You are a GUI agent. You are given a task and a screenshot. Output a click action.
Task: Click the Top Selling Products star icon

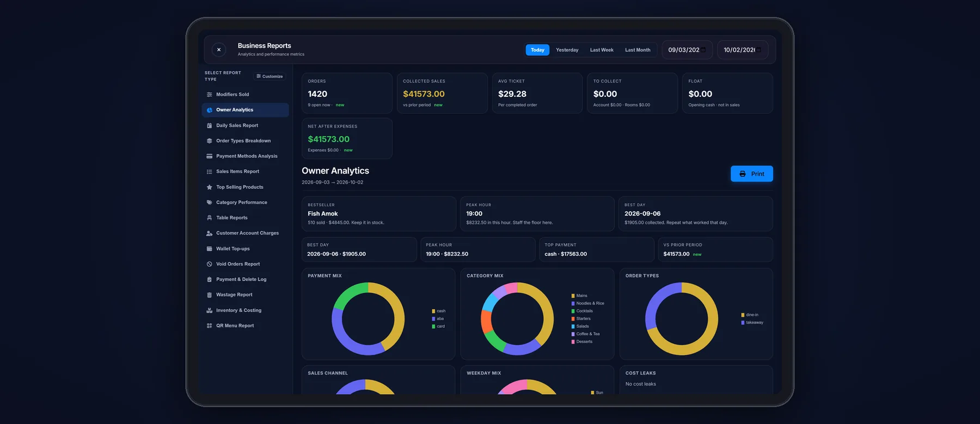[210, 187]
